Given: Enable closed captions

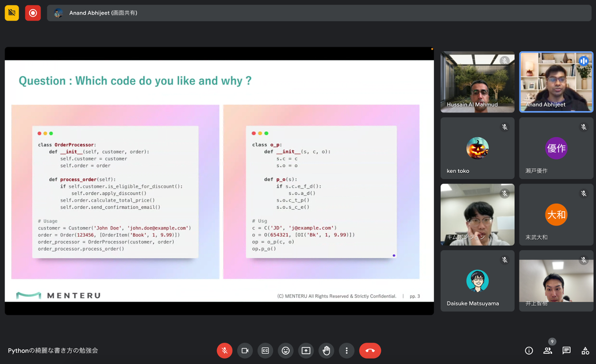Looking at the screenshot, I should 265,350.
